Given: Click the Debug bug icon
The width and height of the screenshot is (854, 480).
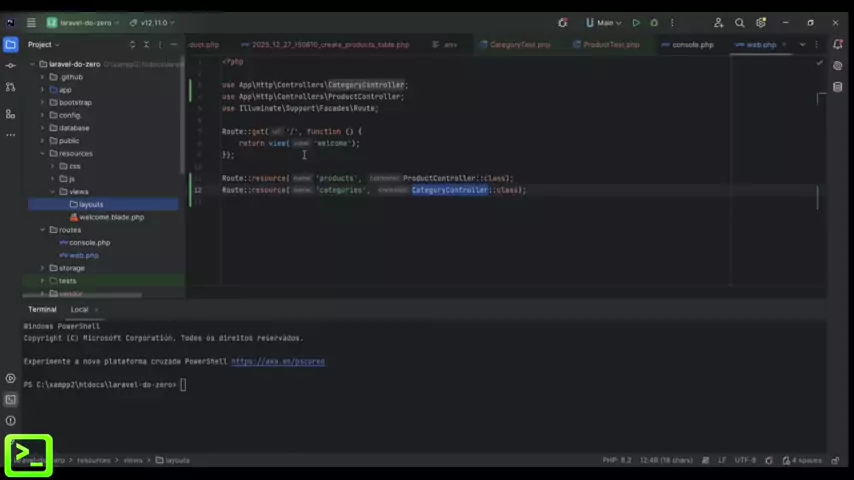Looking at the screenshot, I should point(654,22).
